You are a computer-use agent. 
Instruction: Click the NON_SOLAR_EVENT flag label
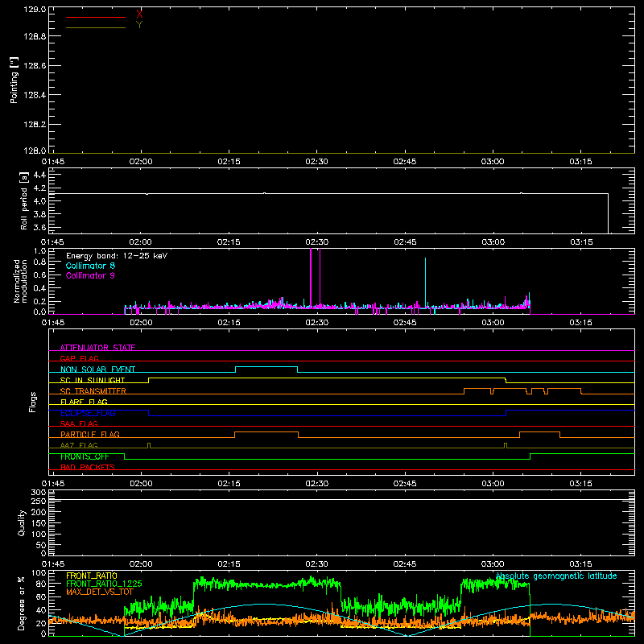[x=97, y=369]
